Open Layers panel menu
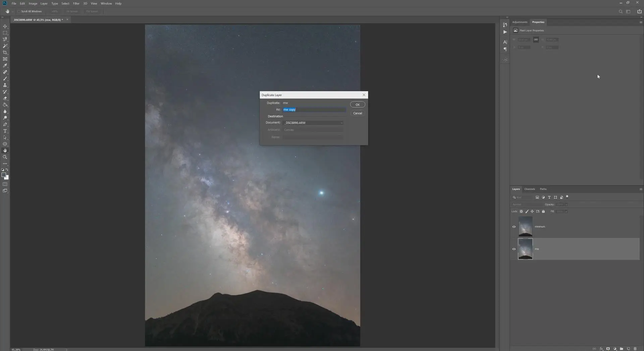Screen dimensions: 644x351 coord(641,189)
